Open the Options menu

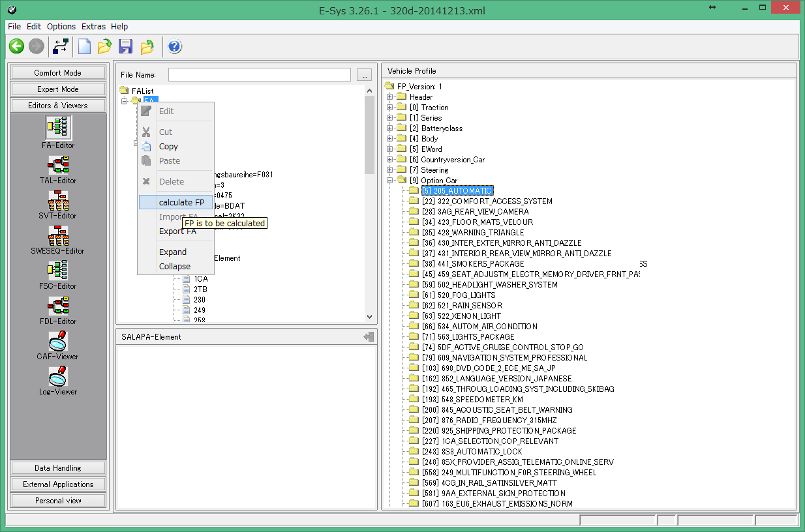click(61, 27)
